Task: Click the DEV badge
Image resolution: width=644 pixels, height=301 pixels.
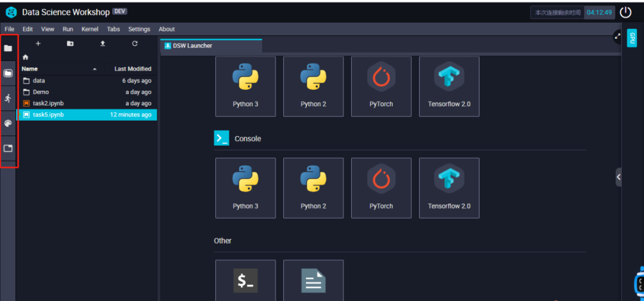Action: point(119,11)
